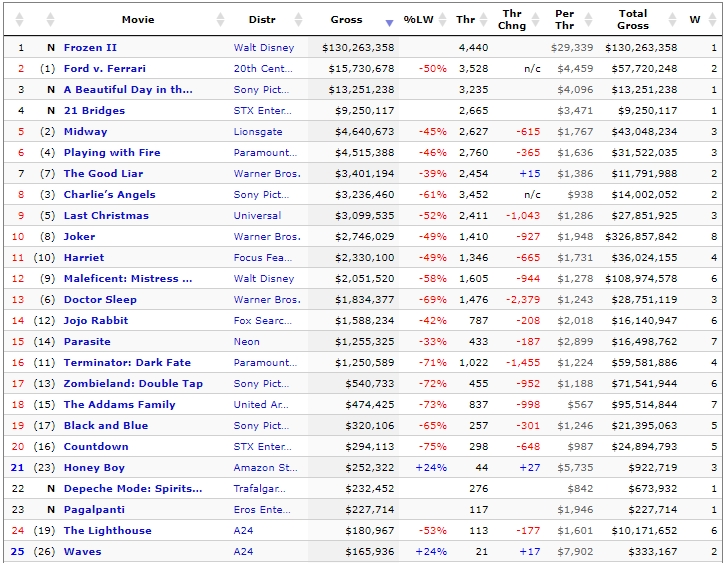Open the Frozen II movie link
Viewport: 726px width, 563px height.
click(x=90, y=47)
